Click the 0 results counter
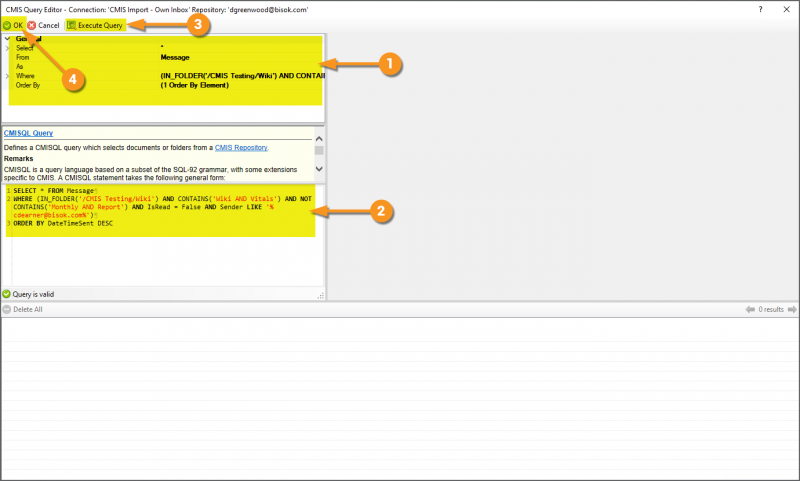The height and width of the screenshot is (481, 800). click(771, 309)
